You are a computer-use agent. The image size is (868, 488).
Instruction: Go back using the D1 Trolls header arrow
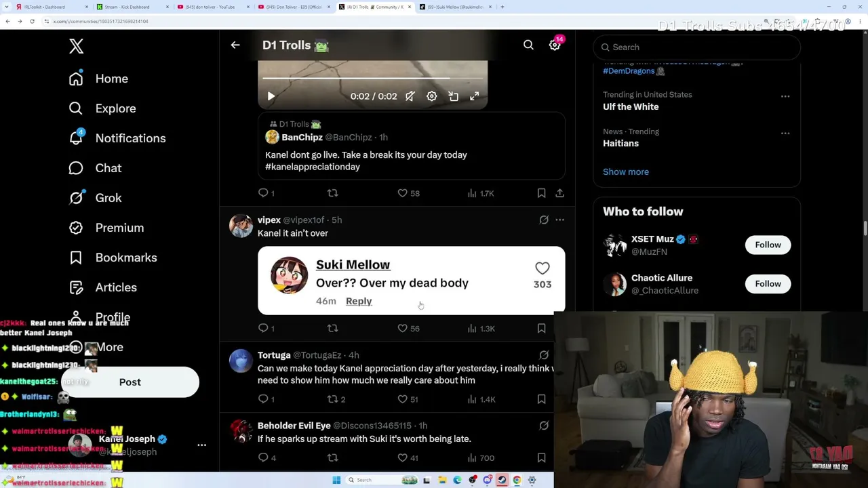point(235,45)
